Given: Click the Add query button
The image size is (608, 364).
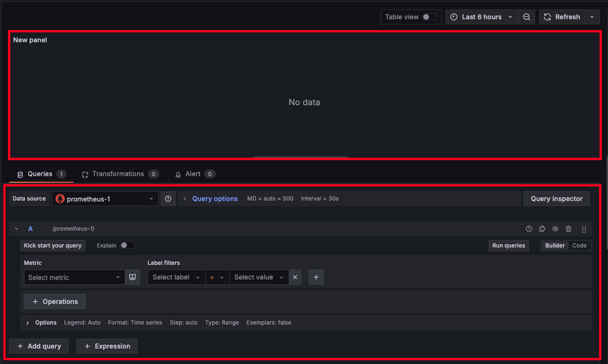Looking at the screenshot, I should pos(39,346).
